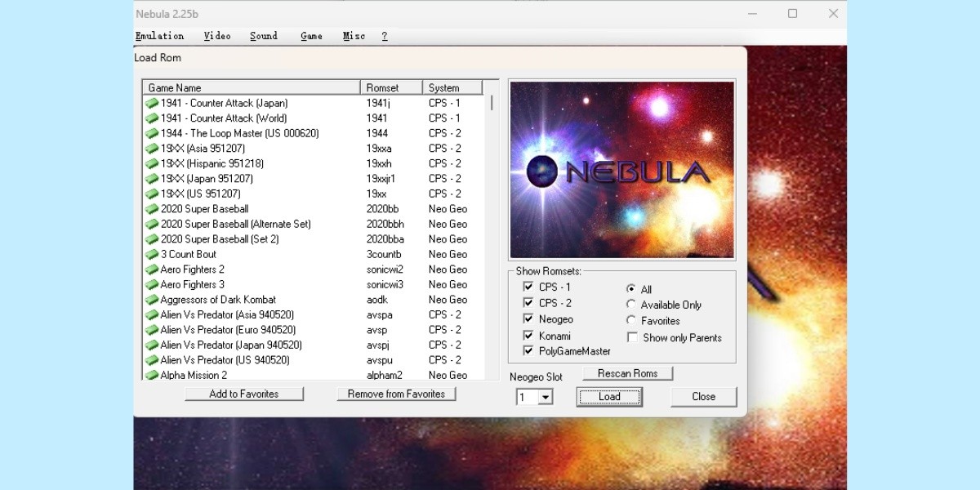Click icon beside Alien Vs Predator (Euro 940520)
This screenshot has height=490, width=980.
[x=152, y=330]
